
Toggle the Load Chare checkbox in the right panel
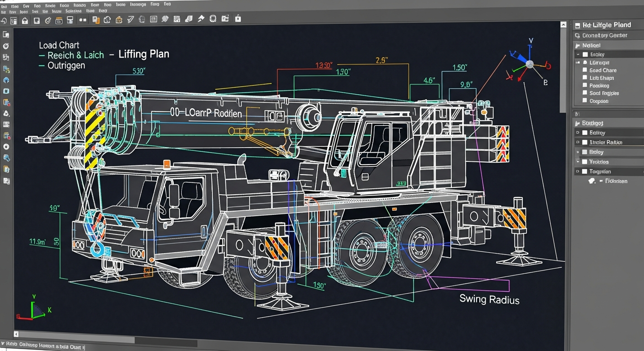tap(585, 70)
